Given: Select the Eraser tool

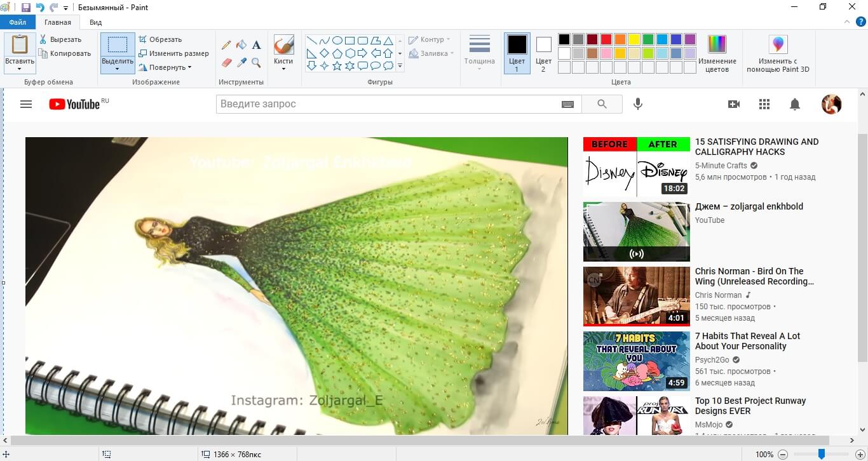Looking at the screenshot, I should click(x=226, y=63).
